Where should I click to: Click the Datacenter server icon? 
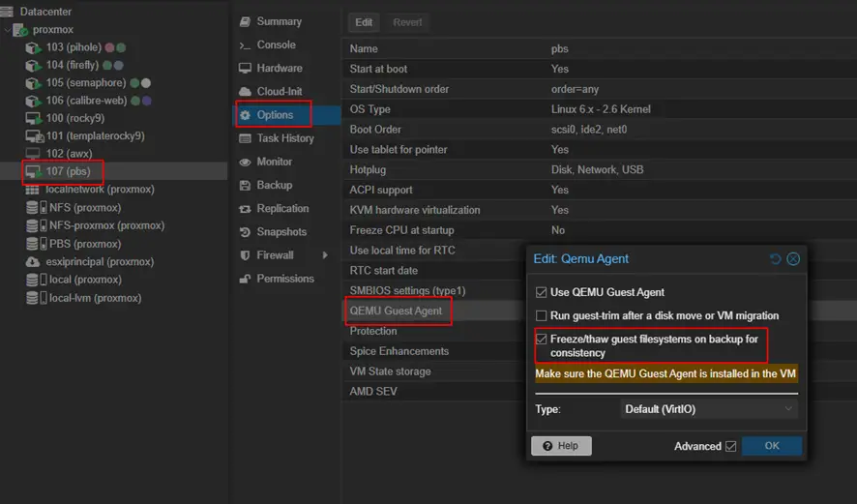7,12
